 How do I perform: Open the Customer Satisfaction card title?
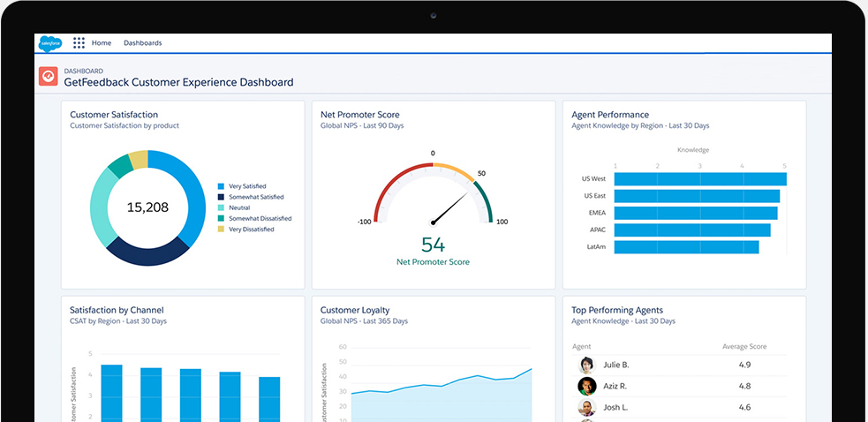pos(114,115)
